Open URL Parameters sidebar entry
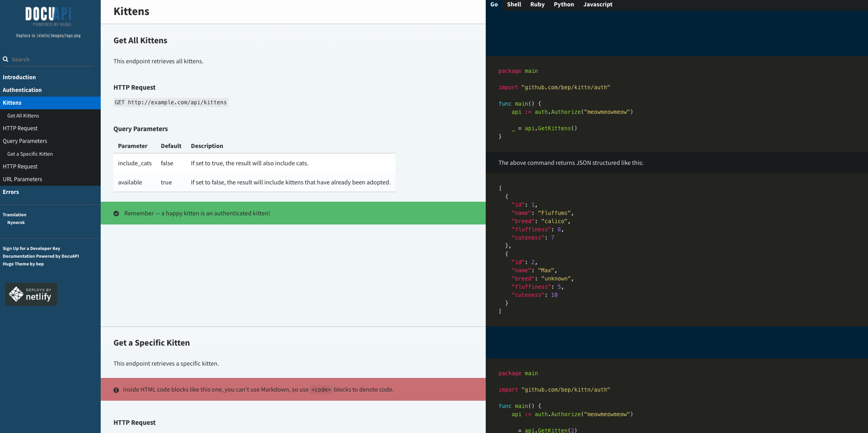 click(50, 179)
